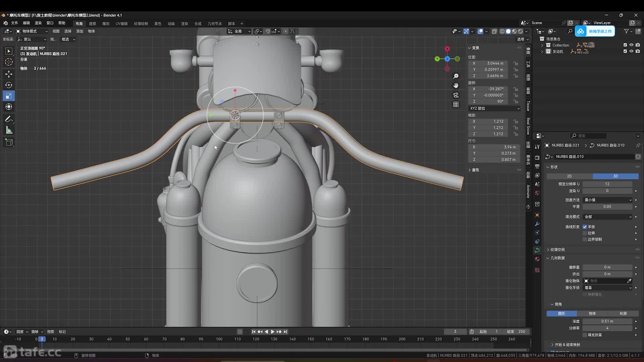This screenshot has height=362, width=644.
Task: Toggle the 边界钳制 checkbox
Action: point(585,240)
